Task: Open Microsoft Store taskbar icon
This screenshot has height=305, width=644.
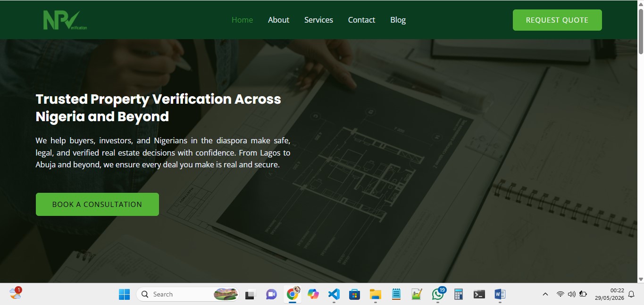Action: (x=354, y=294)
